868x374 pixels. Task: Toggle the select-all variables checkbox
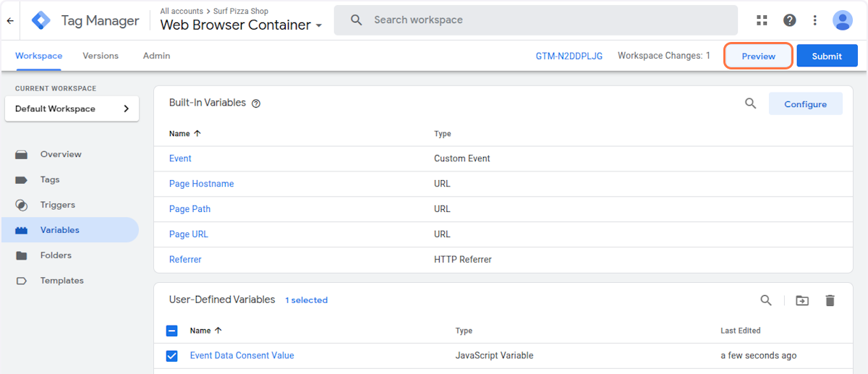point(172,331)
